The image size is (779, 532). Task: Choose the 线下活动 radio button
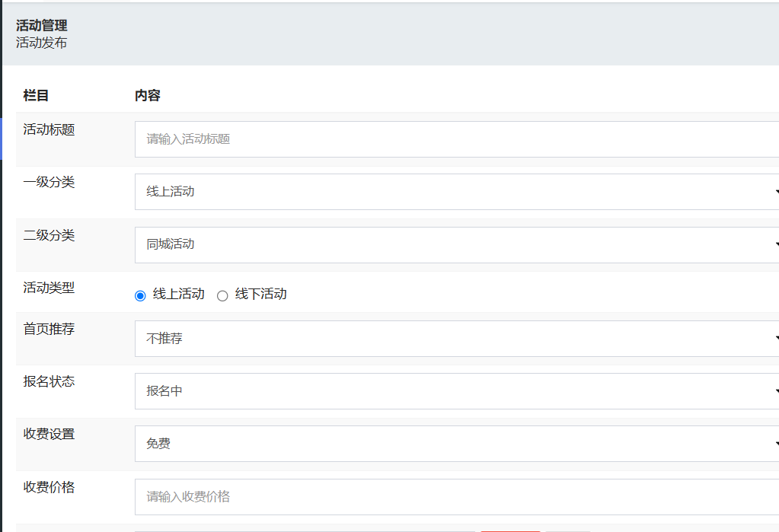(x=222, y=295)
